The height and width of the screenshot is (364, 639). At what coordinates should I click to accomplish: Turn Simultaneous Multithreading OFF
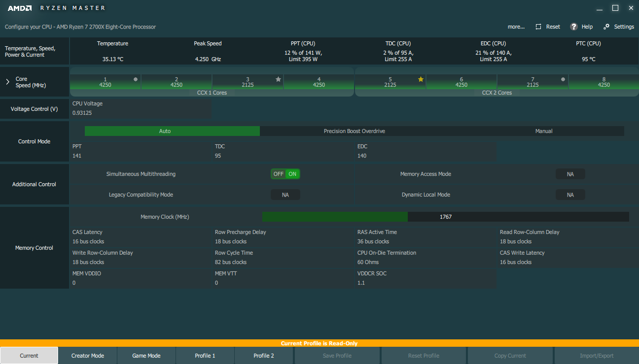pyautogui.click(x=279, y=174)
